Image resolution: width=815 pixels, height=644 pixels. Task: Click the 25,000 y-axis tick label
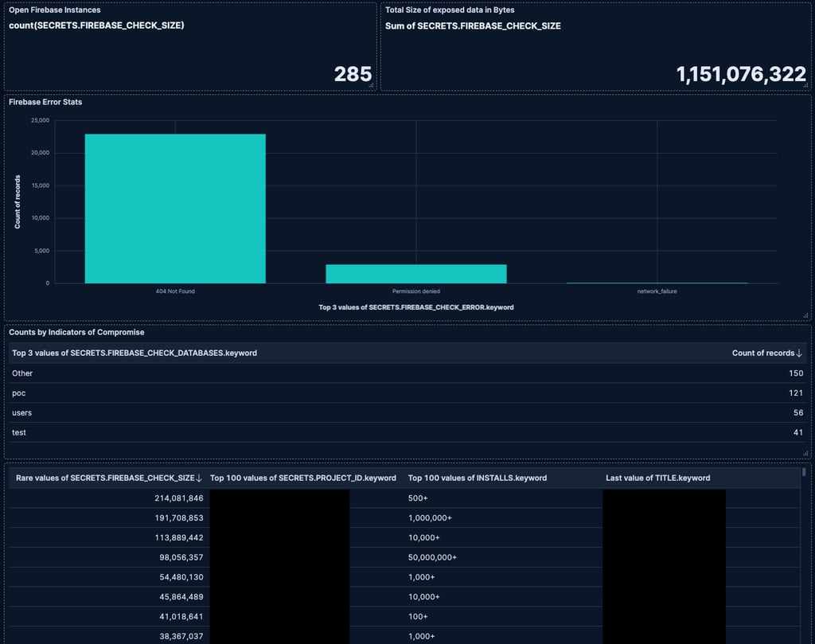pyautogui.click(x=40, y=120)
